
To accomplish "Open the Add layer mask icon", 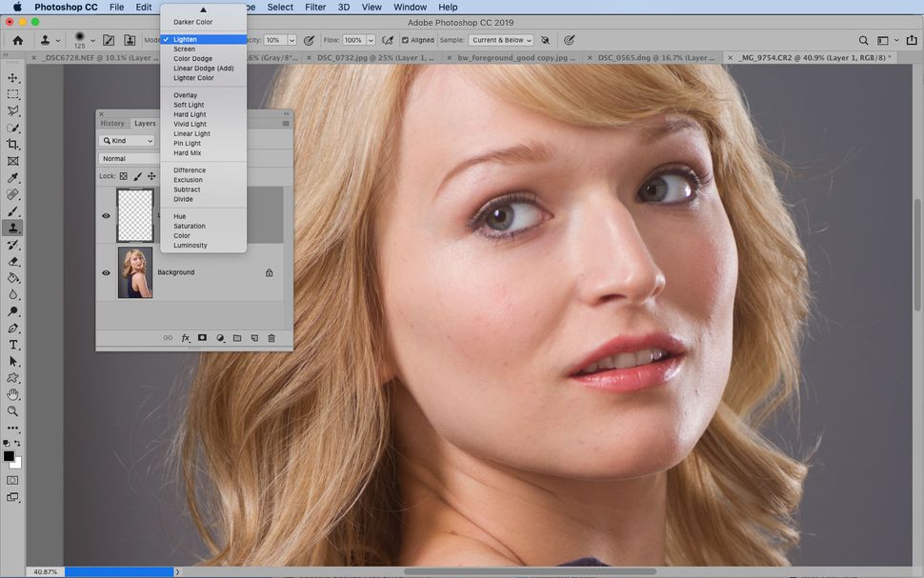I will pos(202,337).
